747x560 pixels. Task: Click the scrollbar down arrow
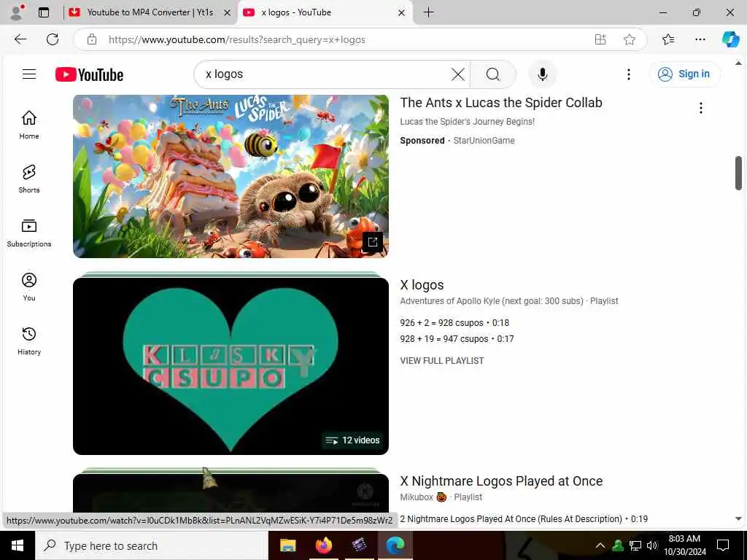click(738, 518)
